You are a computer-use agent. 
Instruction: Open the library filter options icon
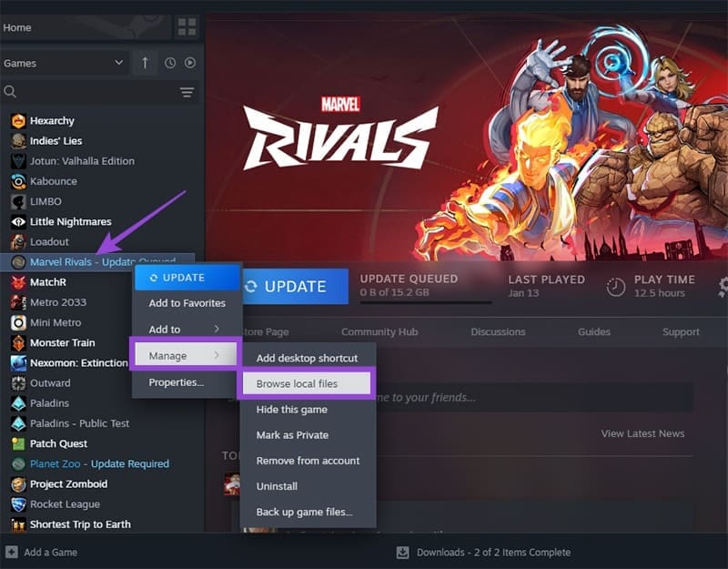[x=187, y=92]
